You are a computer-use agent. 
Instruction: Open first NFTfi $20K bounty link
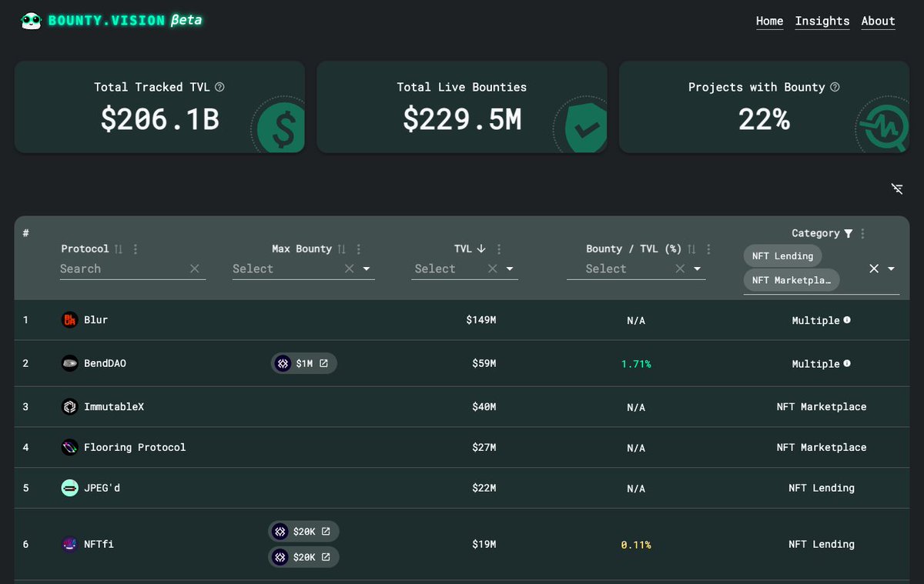(304, 532)
